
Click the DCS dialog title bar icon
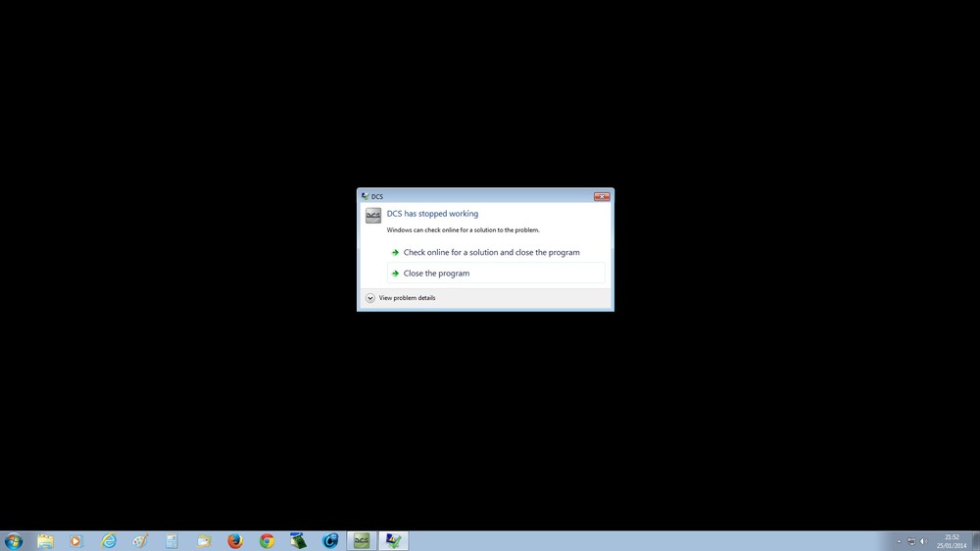click(x=365, y=196)
